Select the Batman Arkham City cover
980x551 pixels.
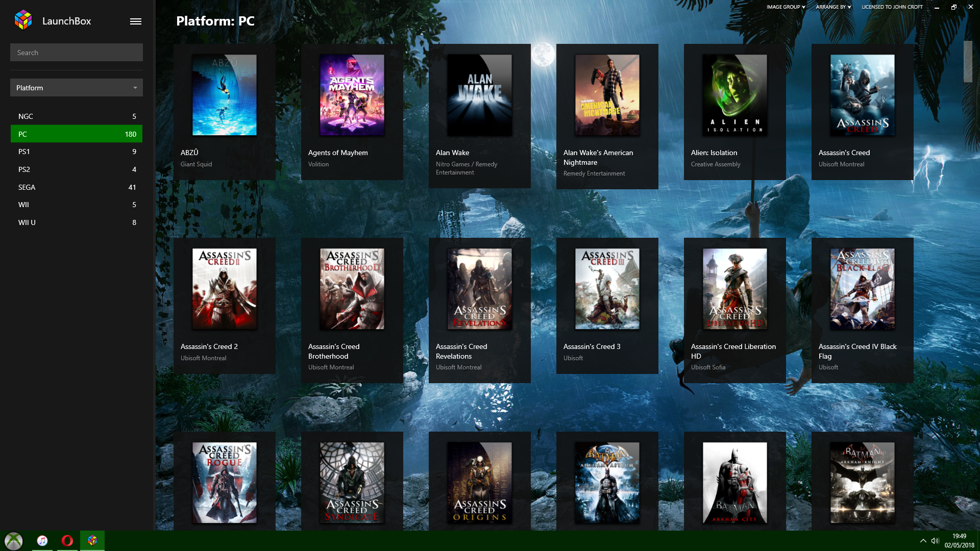pyautogui.click(x=735, y=483)
